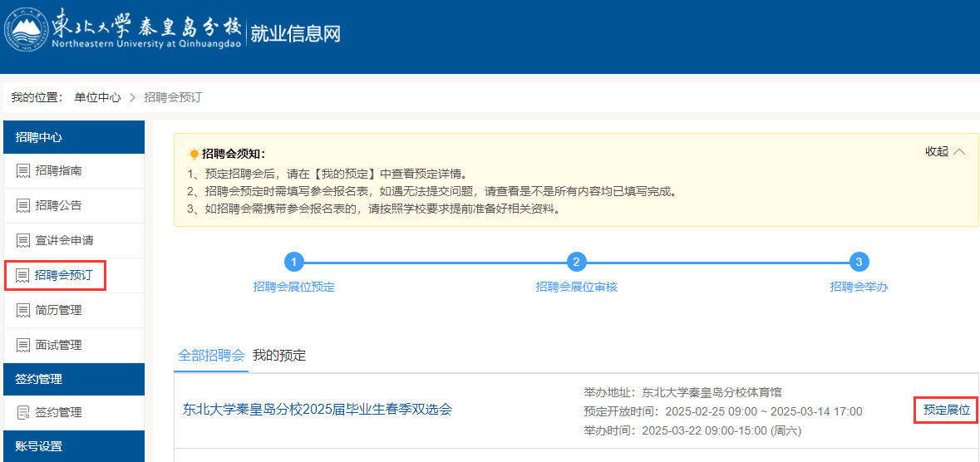This screenshot has height=462, width=980.
Task: Click the 举办时间 2025-03-22 text line
Action: click(x=692, y=430)
